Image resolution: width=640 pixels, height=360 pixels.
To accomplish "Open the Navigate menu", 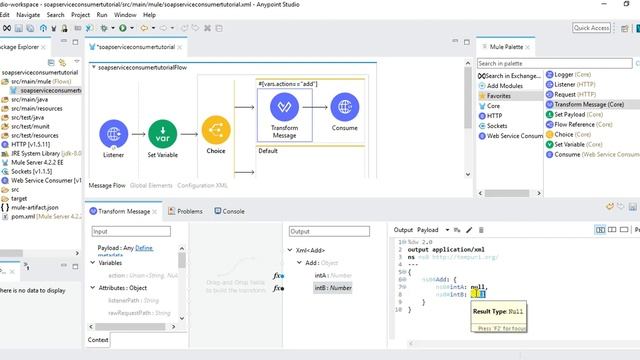I will pyautogui.click(x=28, y=15).
